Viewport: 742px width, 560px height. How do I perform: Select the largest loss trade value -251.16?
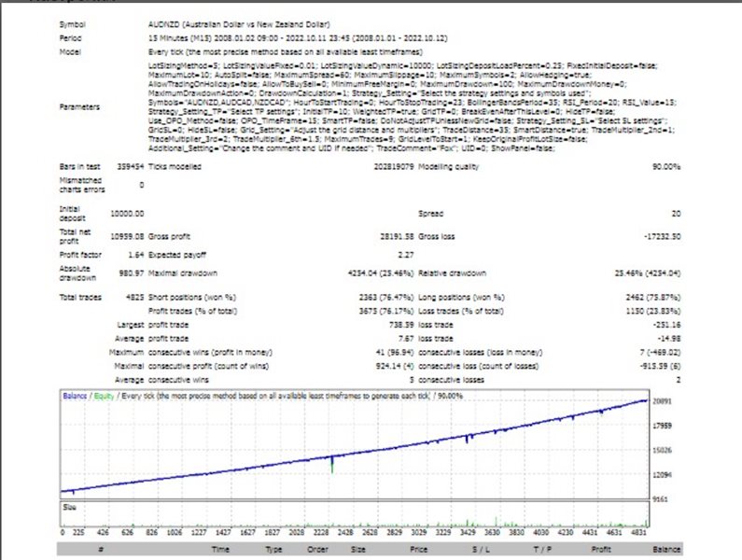[x=666, y=325]
